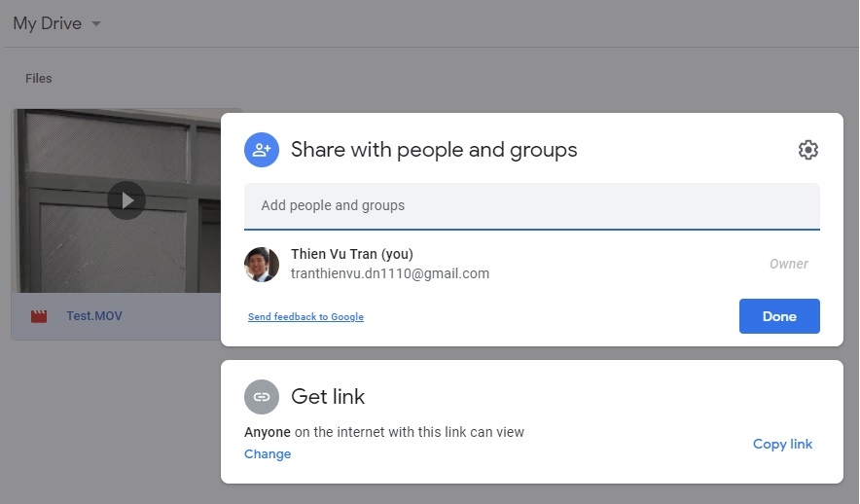860x504 pixels.
Task: Click the chain link icon beside Get link
Action: tap(262, 397)
